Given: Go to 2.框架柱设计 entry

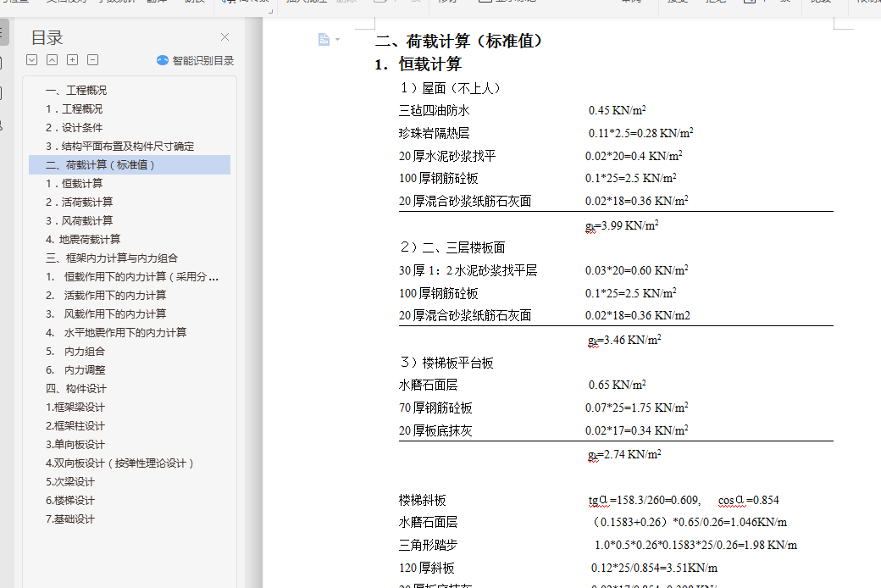Looking at the screenshot, I should pyautogui.click(x=75, y=425).
